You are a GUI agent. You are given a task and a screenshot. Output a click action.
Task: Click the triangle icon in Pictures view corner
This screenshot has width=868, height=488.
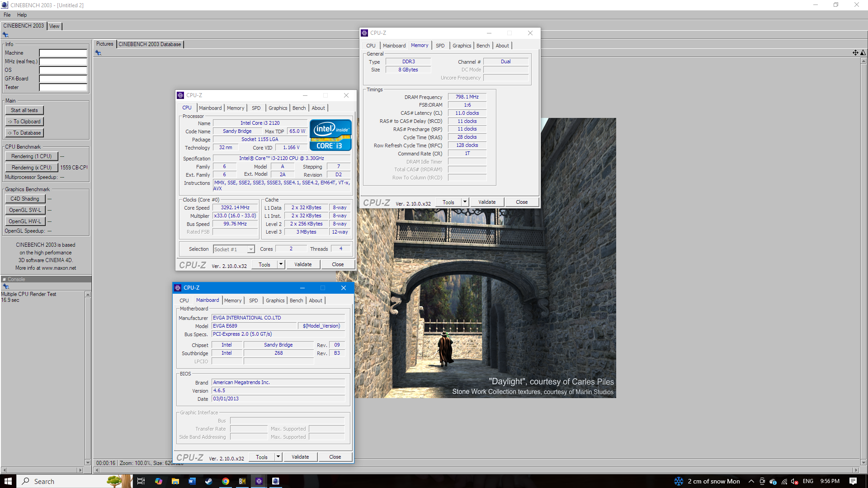click(x=863, y=53)
